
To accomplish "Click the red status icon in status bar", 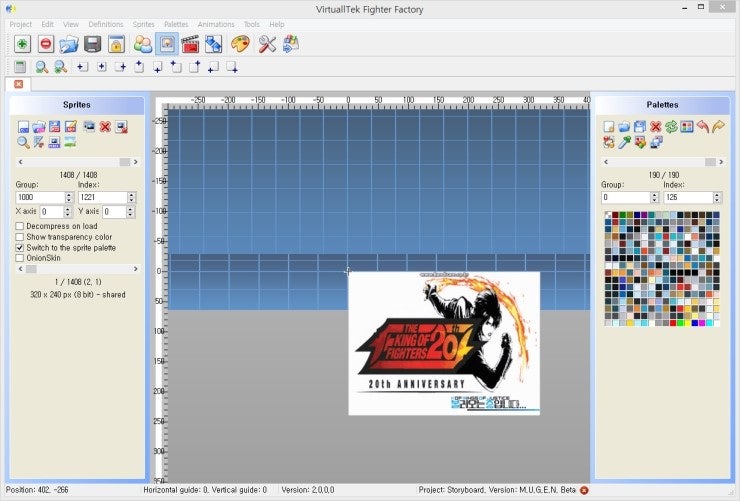I will (x=584, y=491).
